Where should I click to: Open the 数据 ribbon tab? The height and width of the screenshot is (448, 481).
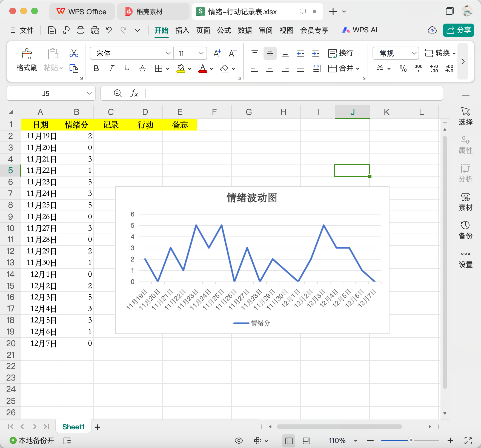[x=245, y=30]
